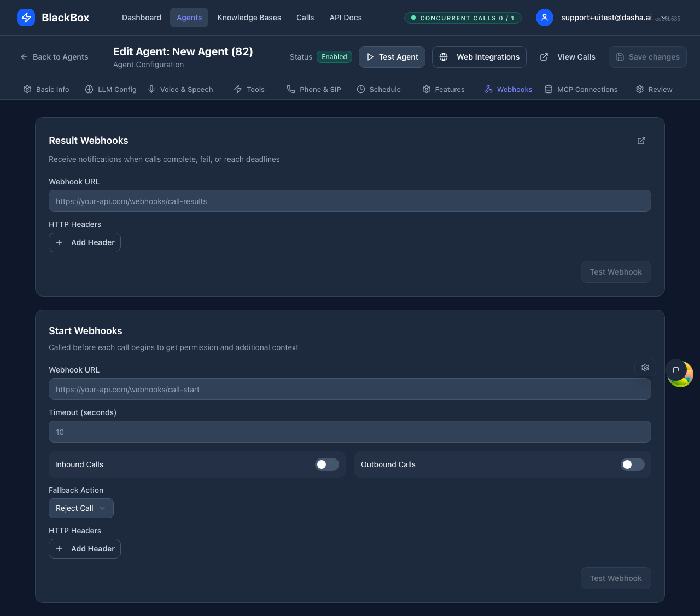The image size is (700, 616).
Task: Click the user avatar icon in top bar
Action: tap(545, 18)
